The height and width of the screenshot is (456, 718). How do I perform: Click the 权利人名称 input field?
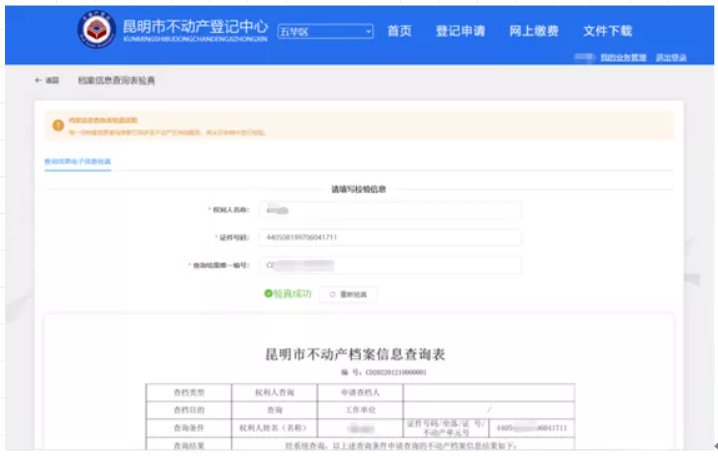390,210
